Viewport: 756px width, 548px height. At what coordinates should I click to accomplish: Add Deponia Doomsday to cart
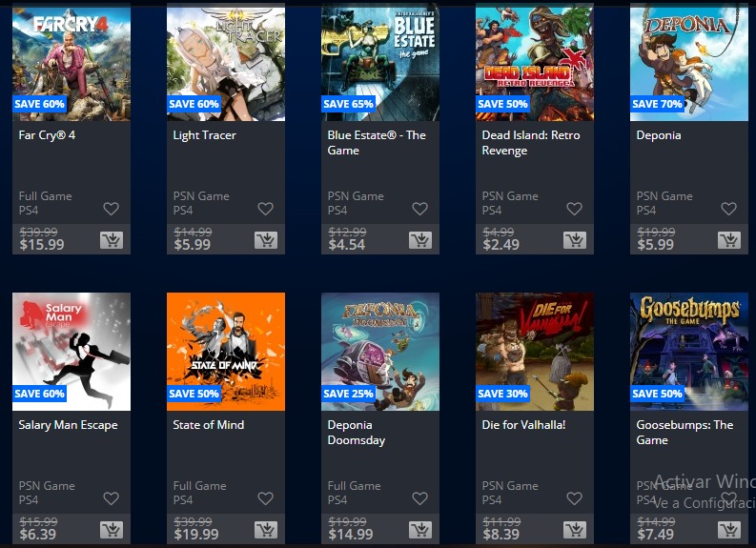pyautogui.click(x=420, y=530)
